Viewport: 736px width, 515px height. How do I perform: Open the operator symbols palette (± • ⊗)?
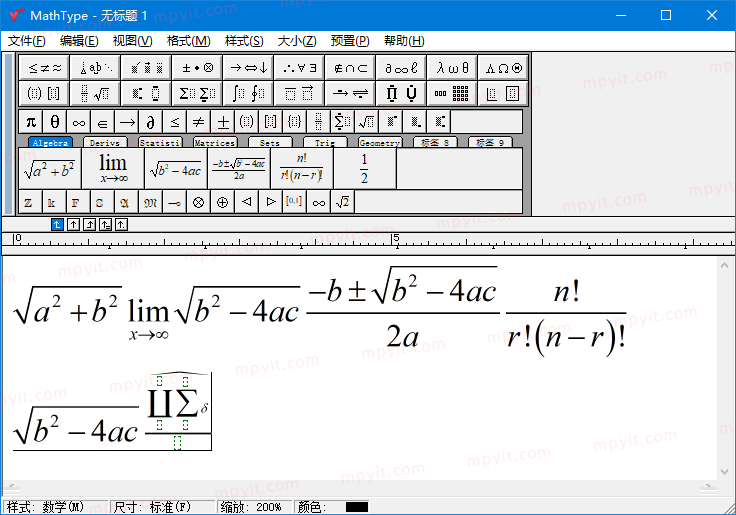click(x=198, y=68)
